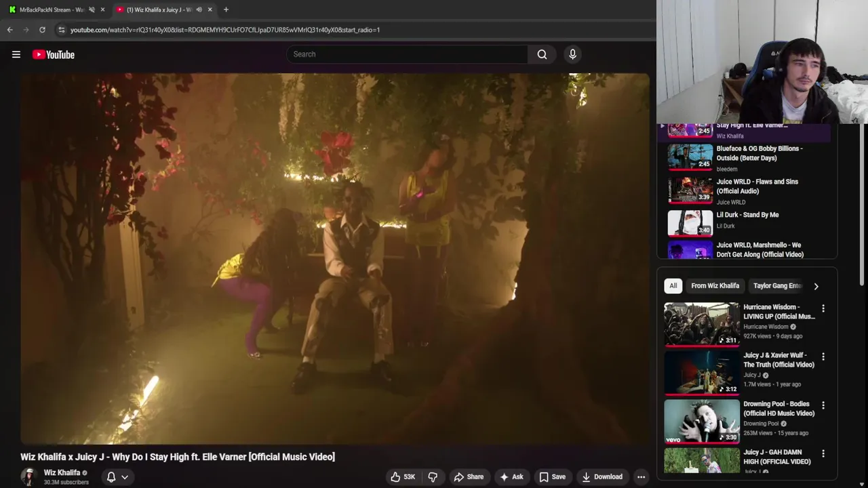Screen dimensions: 868x488
Task: Select the From Wiz Khalifa chip
Action: point(715,286)
